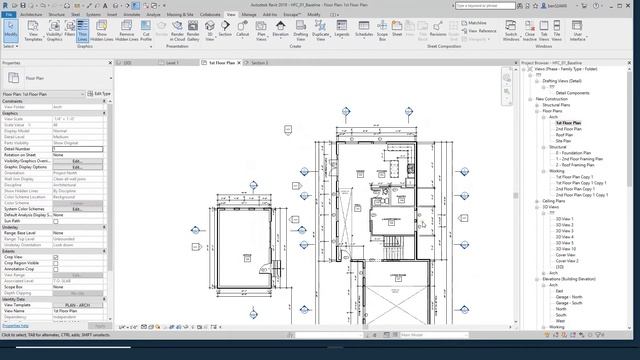This screenshot has height=360, width=640.
Task: Uncheck the Crop View checkbox
Action: (x=56, y=257)
